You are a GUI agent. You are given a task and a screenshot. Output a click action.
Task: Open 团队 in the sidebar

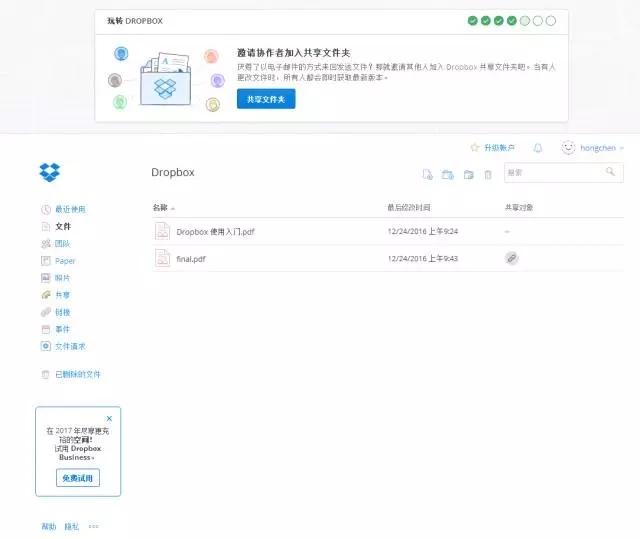coord(62,244)
